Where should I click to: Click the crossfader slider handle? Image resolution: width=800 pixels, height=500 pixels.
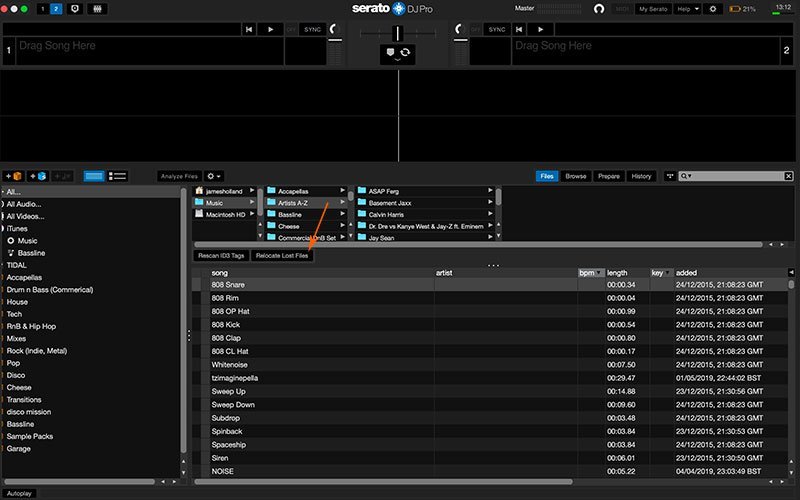(397, 33)
